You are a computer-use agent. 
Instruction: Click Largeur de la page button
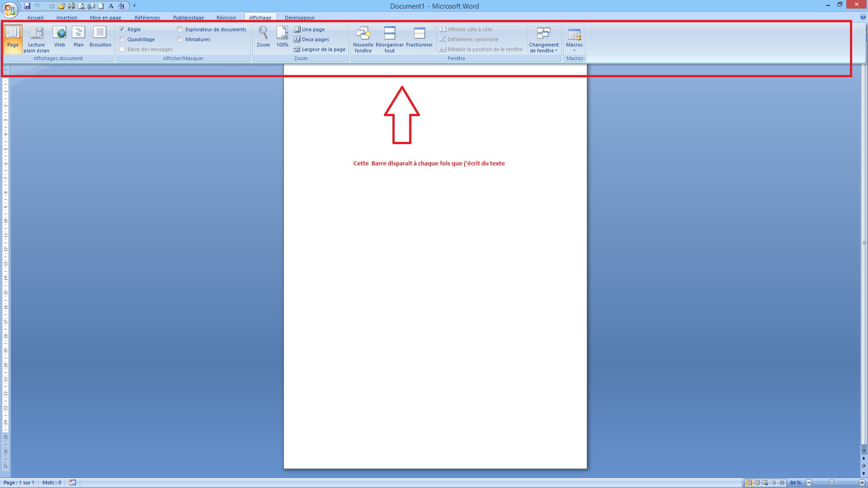pyautogui.click(x=320, y=49)
